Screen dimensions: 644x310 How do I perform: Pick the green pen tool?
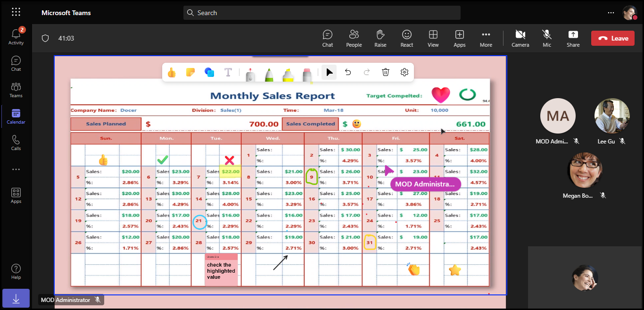click(x=269, y=74)
